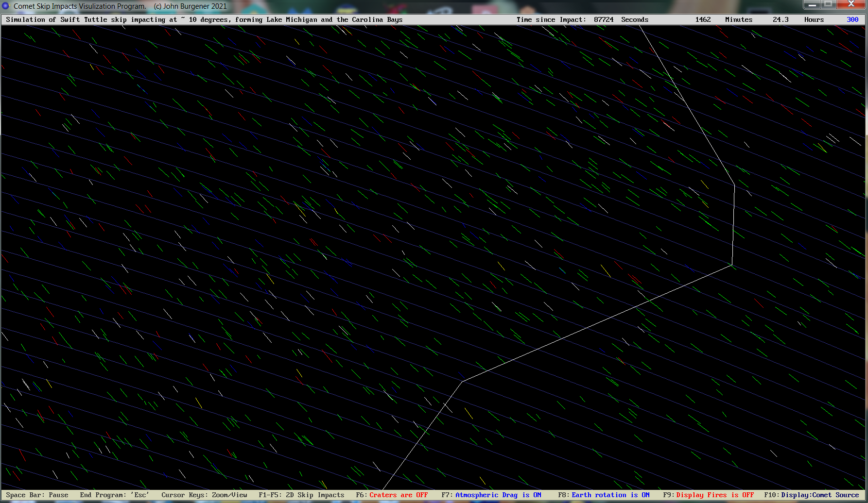The height and width of the screenshot is (503, 868).
Task: Click the 87724 Seconds time readout
Action: [621, 19]
